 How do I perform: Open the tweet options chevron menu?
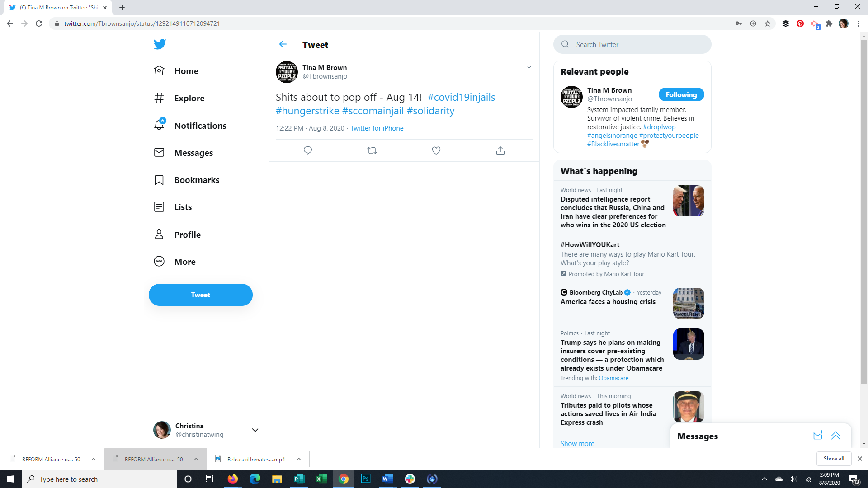529,67
